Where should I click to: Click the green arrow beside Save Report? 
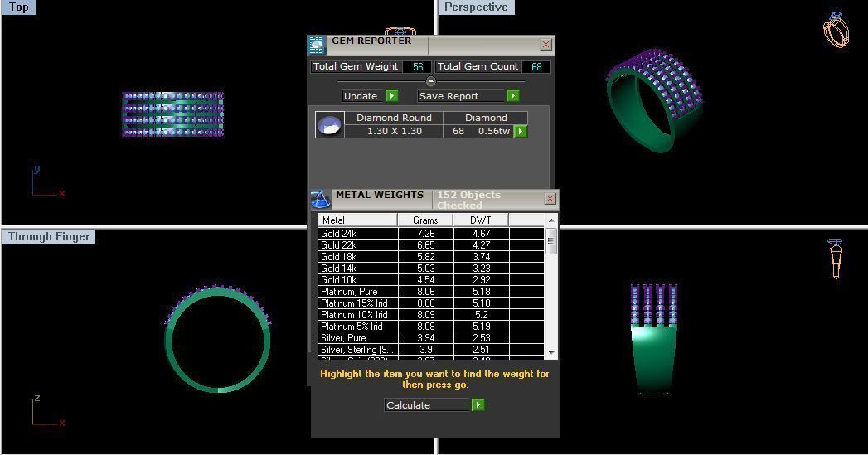[x=512, y=96]
